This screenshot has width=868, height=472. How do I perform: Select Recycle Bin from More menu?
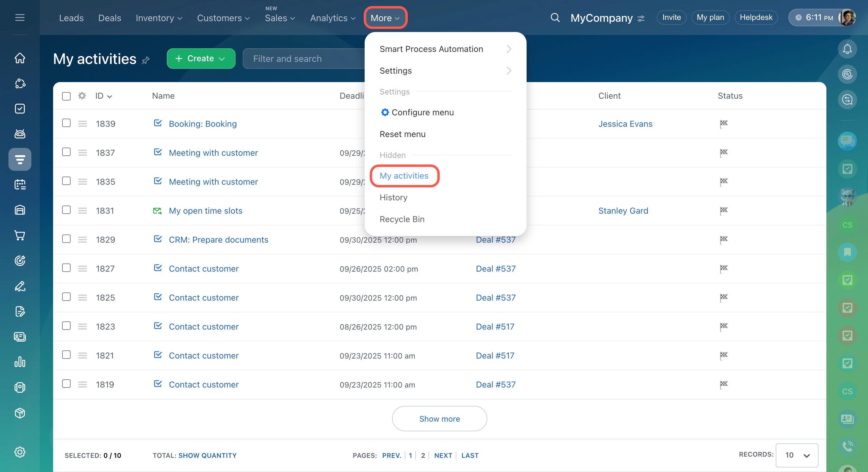[x=402, y=219]
